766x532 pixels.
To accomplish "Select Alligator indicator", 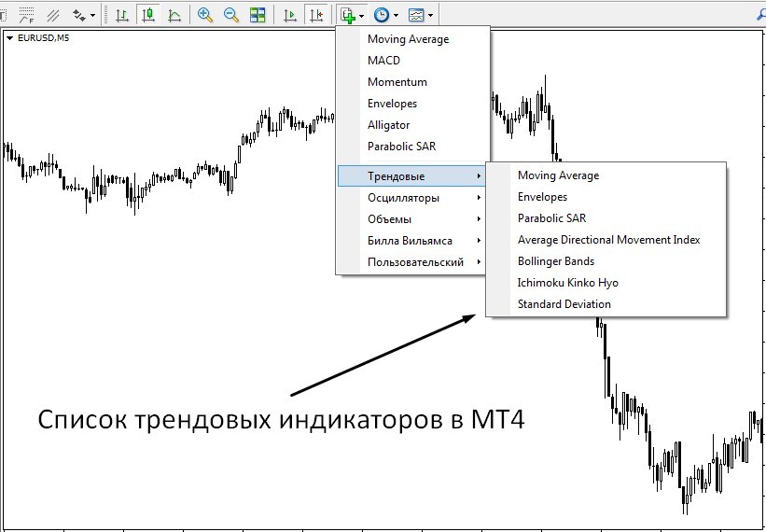I will (412, 125).
